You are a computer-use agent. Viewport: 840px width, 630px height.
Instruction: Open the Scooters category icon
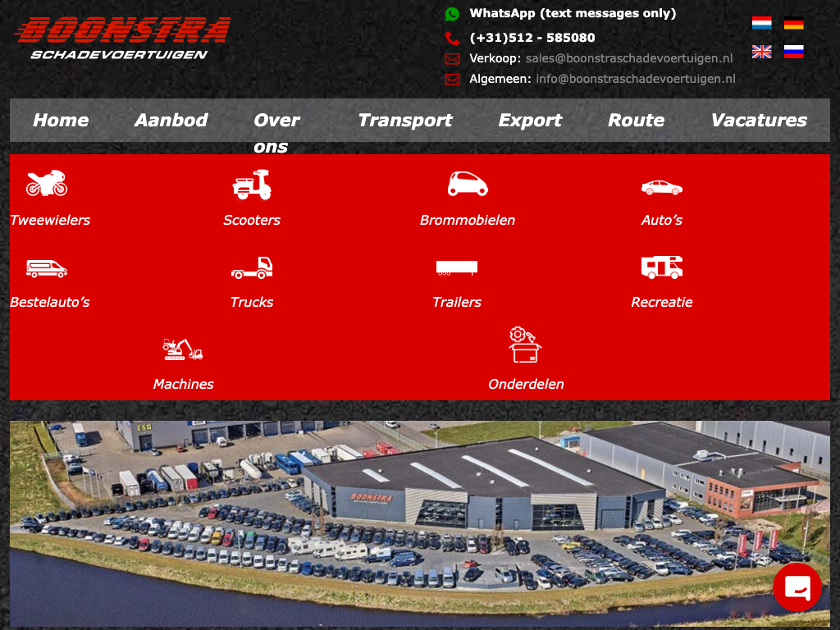click(x=252, y=185)
